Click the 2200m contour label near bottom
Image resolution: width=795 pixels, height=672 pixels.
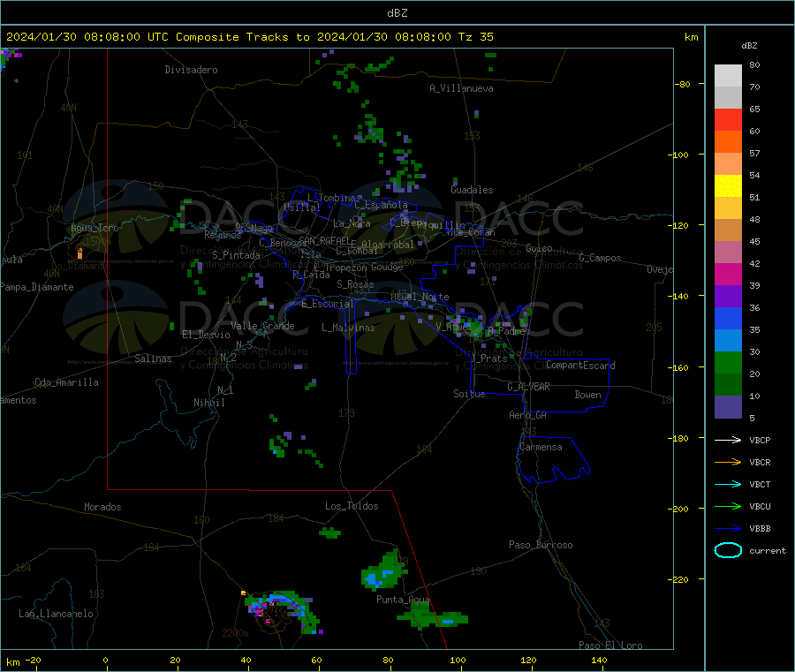tap(235, 633)
